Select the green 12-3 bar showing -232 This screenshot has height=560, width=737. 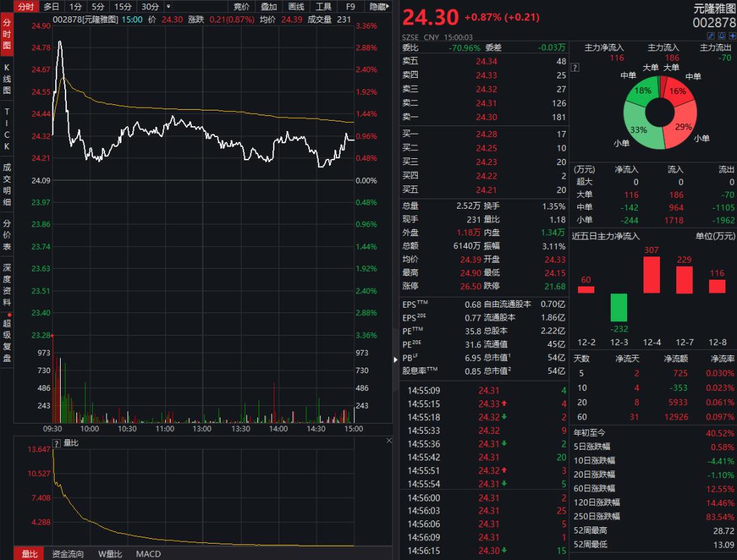coord(618,308)
